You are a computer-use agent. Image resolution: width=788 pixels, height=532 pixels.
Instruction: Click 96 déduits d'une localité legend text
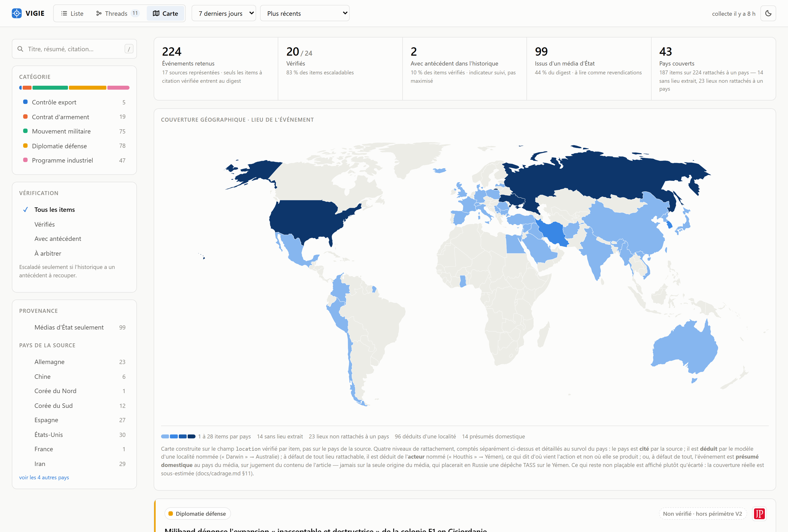[x=425, y=436]
